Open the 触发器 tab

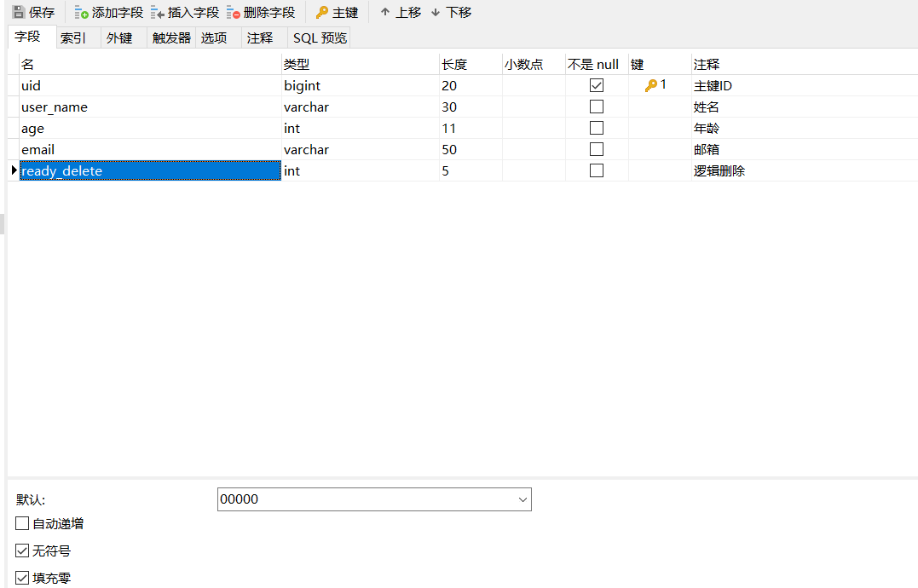point(170,37)
